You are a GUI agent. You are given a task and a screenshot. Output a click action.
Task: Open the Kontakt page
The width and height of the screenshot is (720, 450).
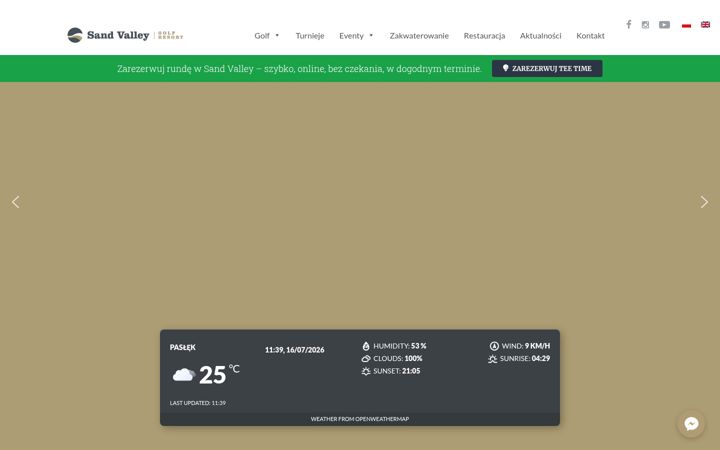pyautogui.click(x=590, y=36)
